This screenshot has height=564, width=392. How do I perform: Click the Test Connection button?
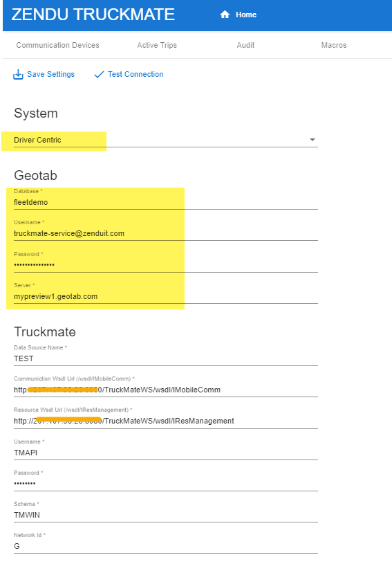(x=129, y=75)
